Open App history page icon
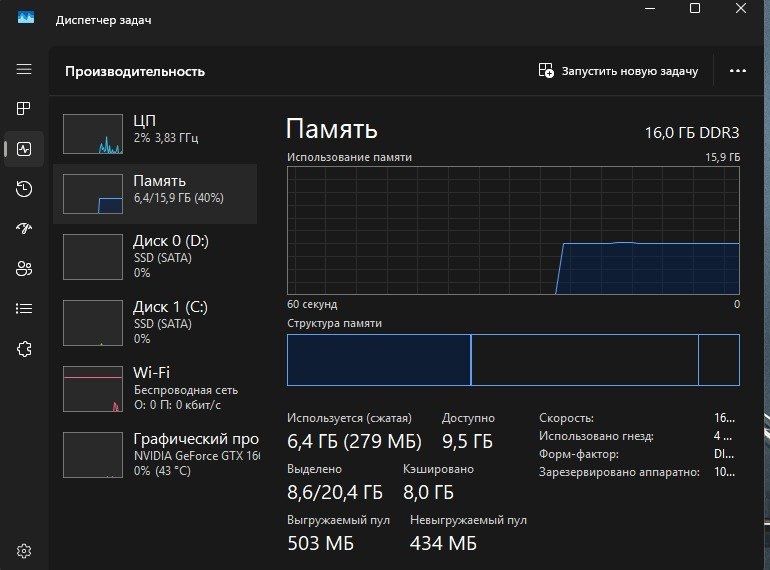The image size is (770, 570). coord(24,189)
